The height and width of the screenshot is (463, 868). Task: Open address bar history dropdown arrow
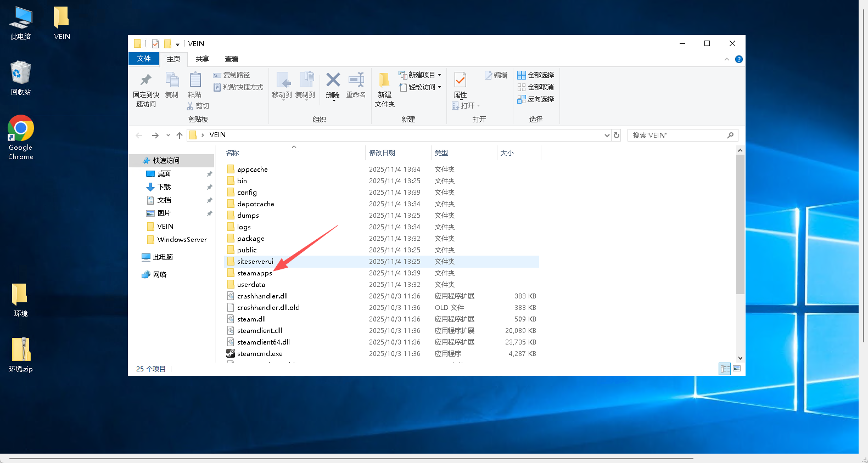click(x=607, y=135)
